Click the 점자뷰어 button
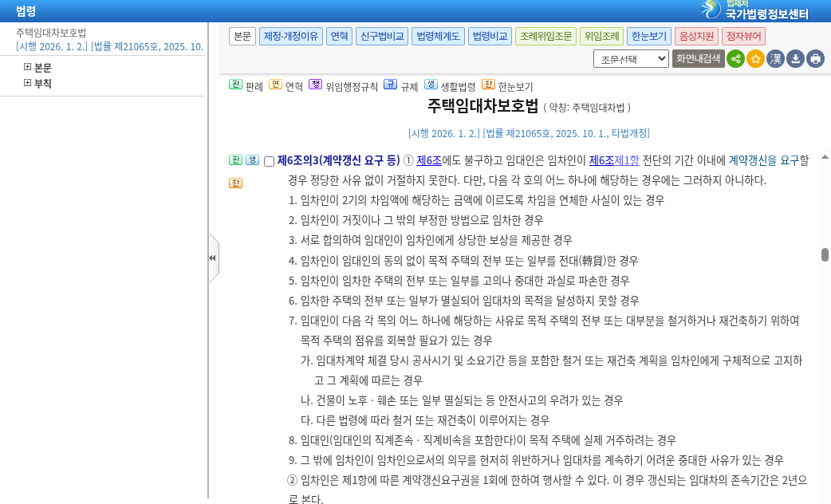The width and height of the screenshot is (831, 504). point(743,36)
